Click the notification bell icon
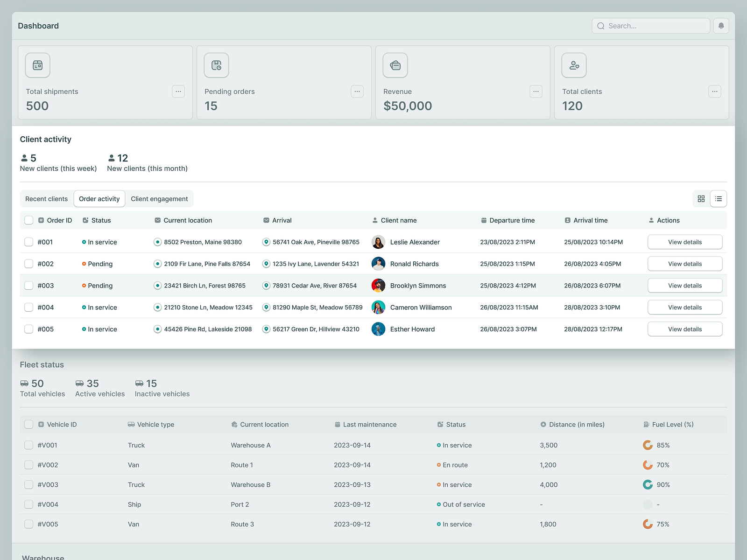Image resolution: width=747 pixels, height=560 pixels. pos(721,26)
